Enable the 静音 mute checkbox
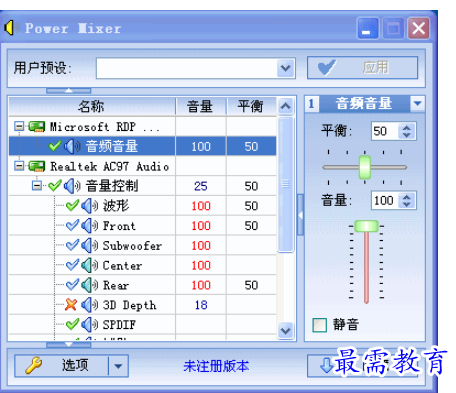Image resolution: width=456 pixels, height=393 pixels. [320, 325]
